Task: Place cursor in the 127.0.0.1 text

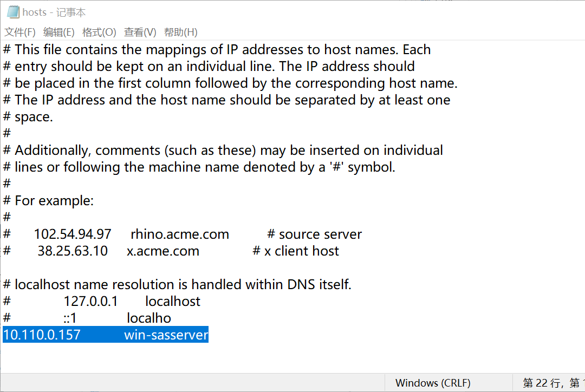Action: (x=90, y=301)
